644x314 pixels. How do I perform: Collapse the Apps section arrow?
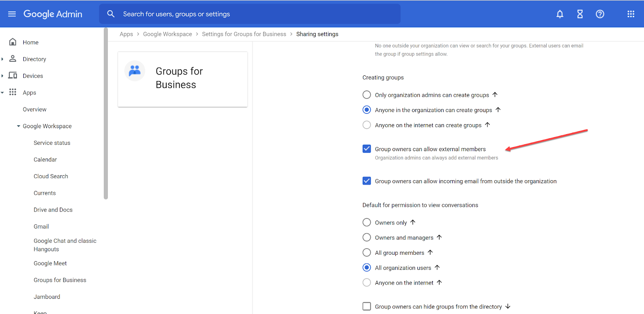(2, 93)
